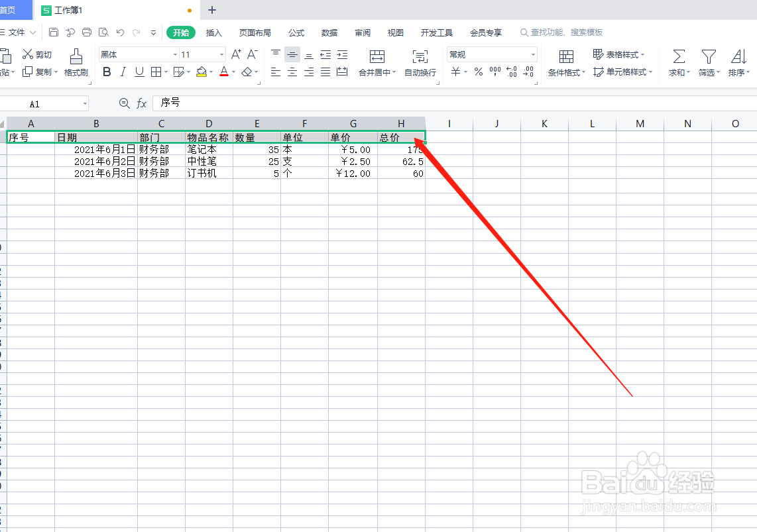Toggle italic formatting
The image size is (757, 532).
[x=123, y=72]
